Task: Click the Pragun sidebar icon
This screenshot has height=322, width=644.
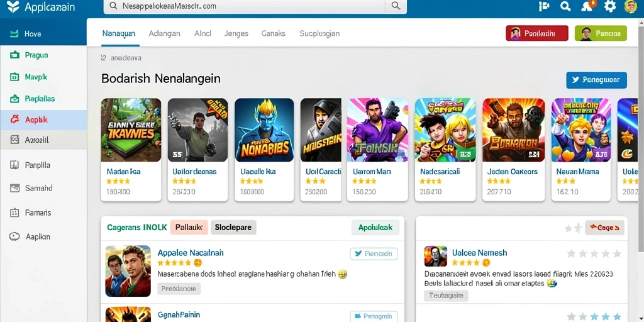Action: 14,55
